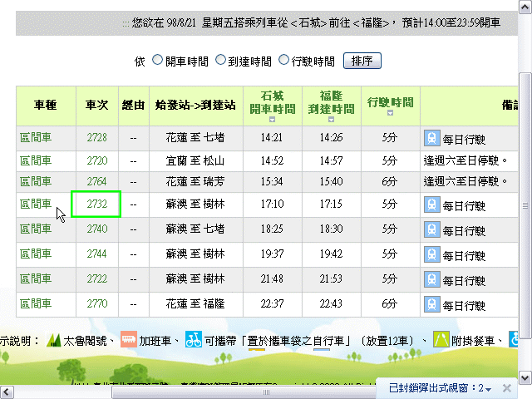The image size is (532, 399).
Task: Click the vertical scrollbar up arrow
Action: pos(525,7)
